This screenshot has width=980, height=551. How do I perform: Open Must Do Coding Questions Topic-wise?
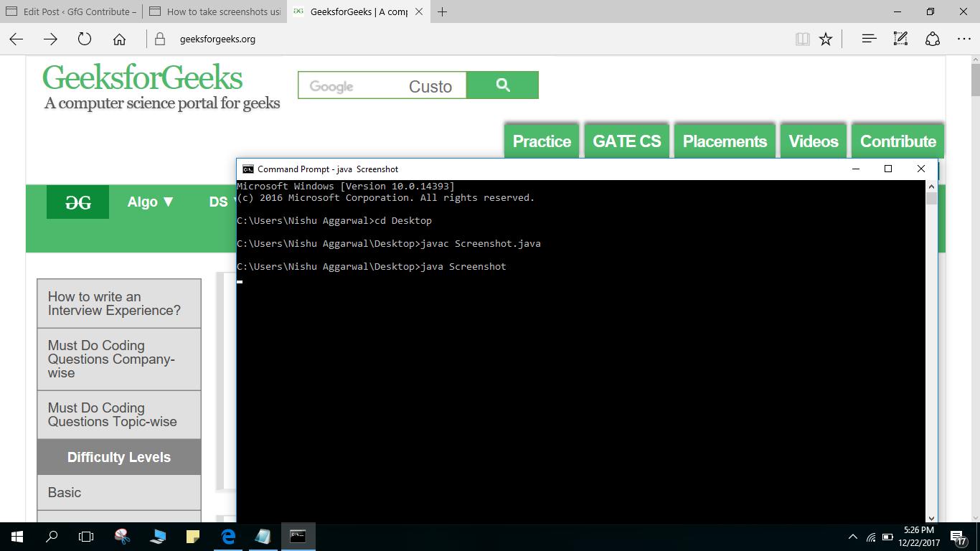coord(119,415)
